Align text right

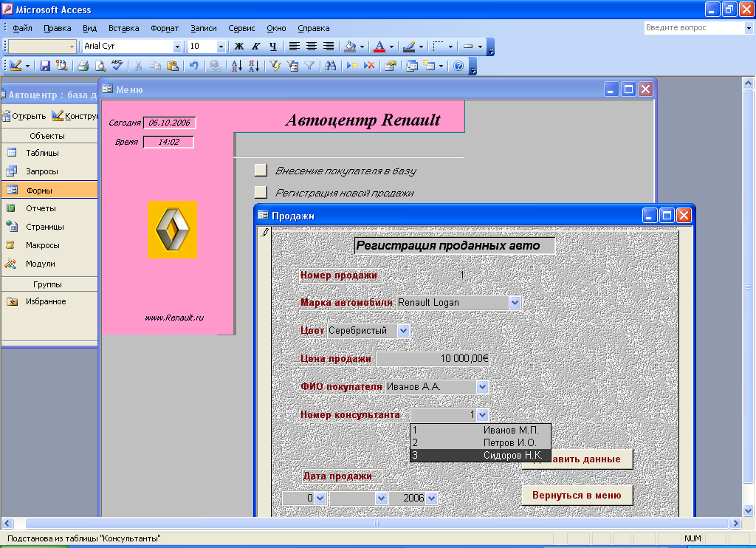coord(329,47)
